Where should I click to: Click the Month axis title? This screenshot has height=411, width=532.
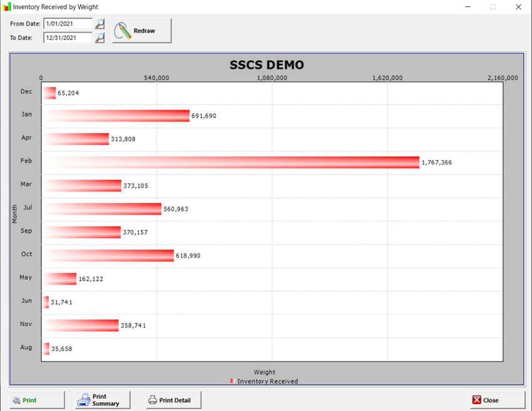point(14,215)
